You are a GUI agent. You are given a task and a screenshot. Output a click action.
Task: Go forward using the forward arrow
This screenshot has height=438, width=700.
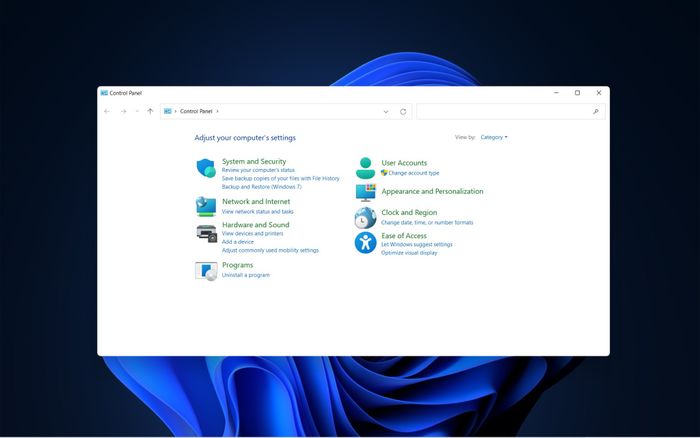[x=123, y=112]
